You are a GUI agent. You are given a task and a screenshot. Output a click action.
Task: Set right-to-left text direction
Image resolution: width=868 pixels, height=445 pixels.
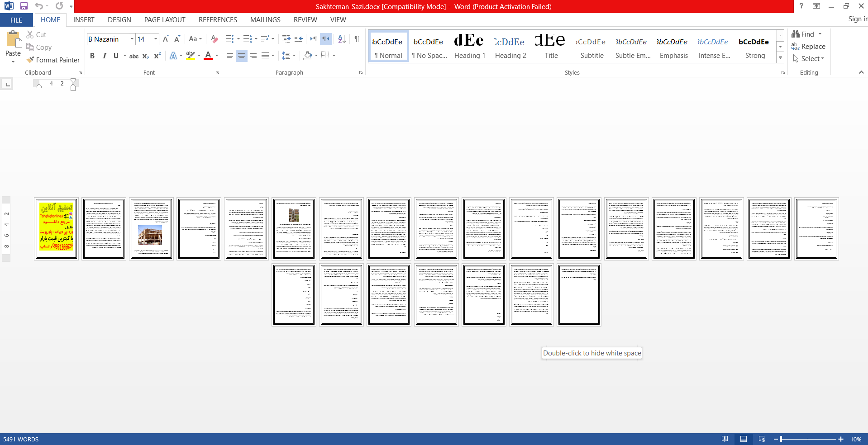(326, 39)
